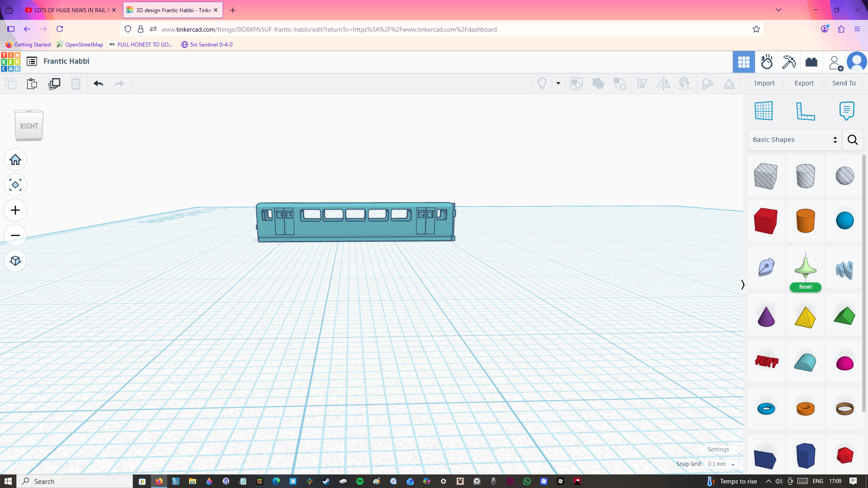Toggle show all hidden lightbulb

(542, 84)
